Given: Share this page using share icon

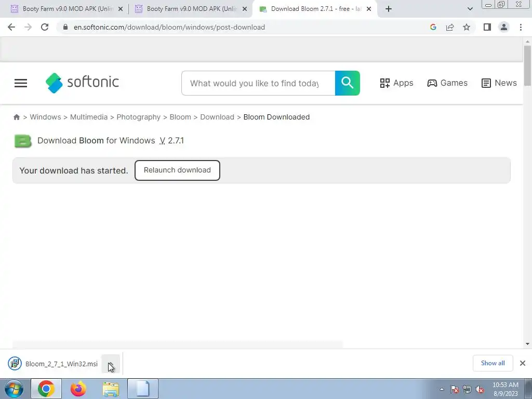Looking at the screenshot, I should pos(450,27).
